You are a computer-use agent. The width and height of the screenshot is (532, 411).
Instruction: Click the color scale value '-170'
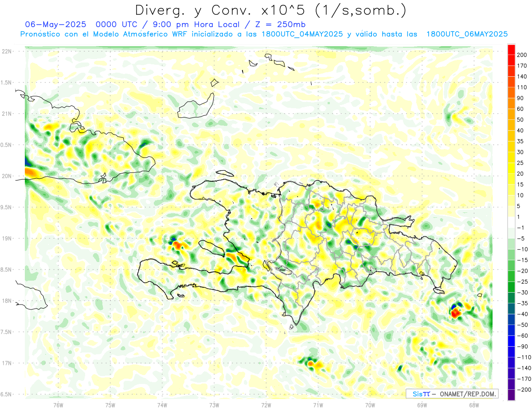[525, 379]
